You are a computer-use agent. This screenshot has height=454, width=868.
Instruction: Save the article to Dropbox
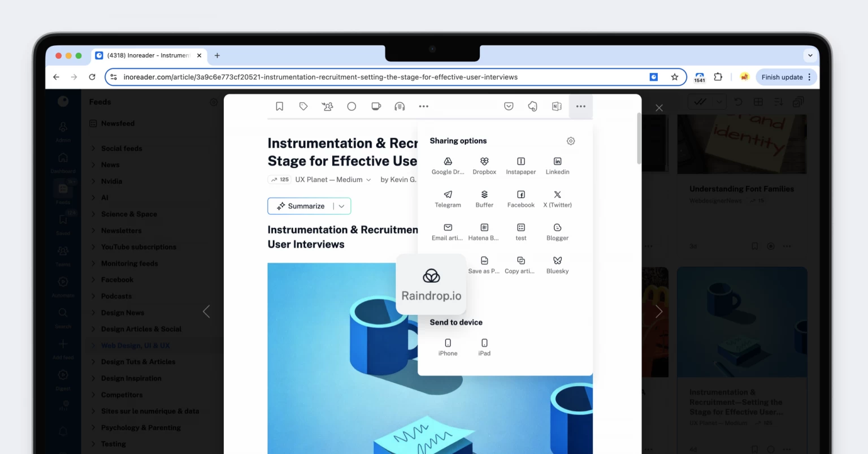[x=484, y=165]
